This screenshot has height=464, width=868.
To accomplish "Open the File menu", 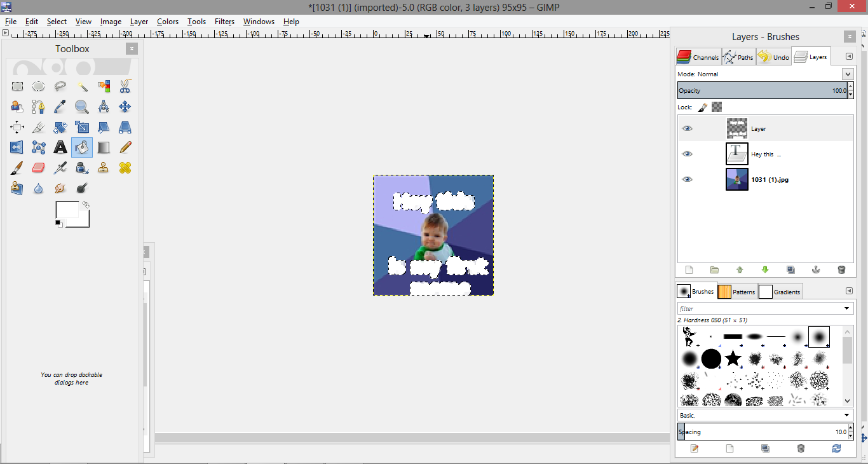I will pyautogui.click(x=11, y=22).
